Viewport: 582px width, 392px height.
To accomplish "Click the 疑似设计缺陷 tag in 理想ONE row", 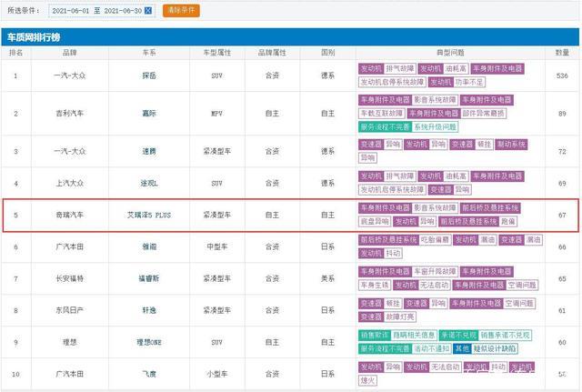I will 495,349.
